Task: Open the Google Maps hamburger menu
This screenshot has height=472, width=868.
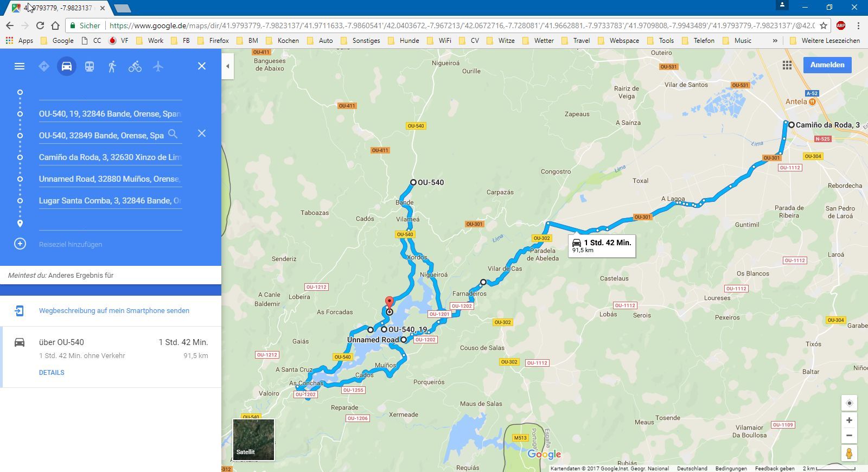Action: [x=20, y=66]
